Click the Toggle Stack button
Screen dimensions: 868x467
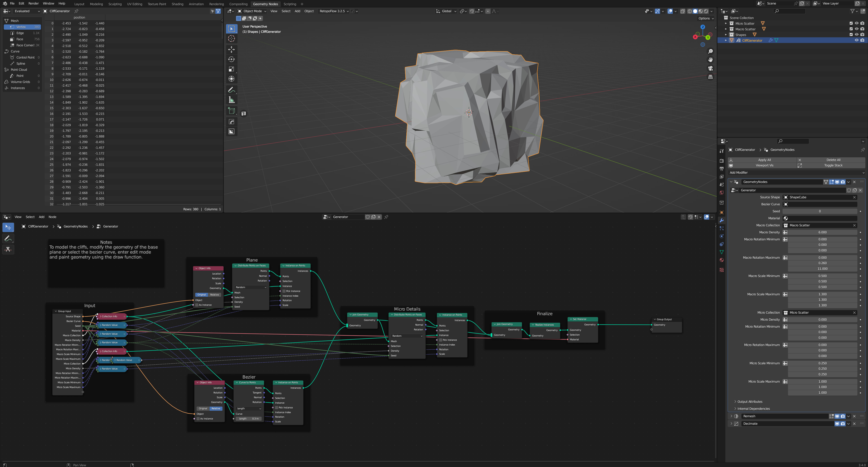pyautogui.click(x=831, y=165)
